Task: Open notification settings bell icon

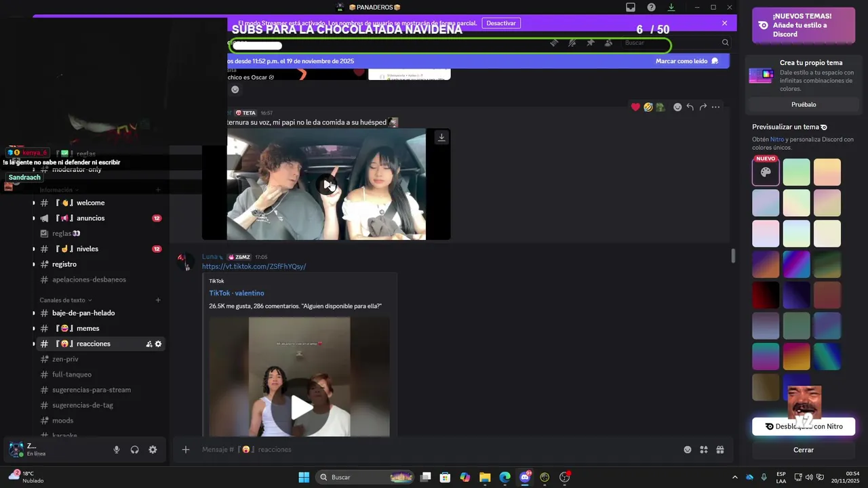Action: (x=572, y=43)
